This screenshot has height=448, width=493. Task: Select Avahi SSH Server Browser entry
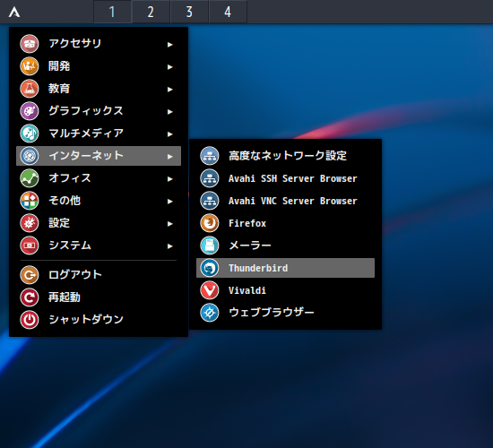tap(285, 178)
